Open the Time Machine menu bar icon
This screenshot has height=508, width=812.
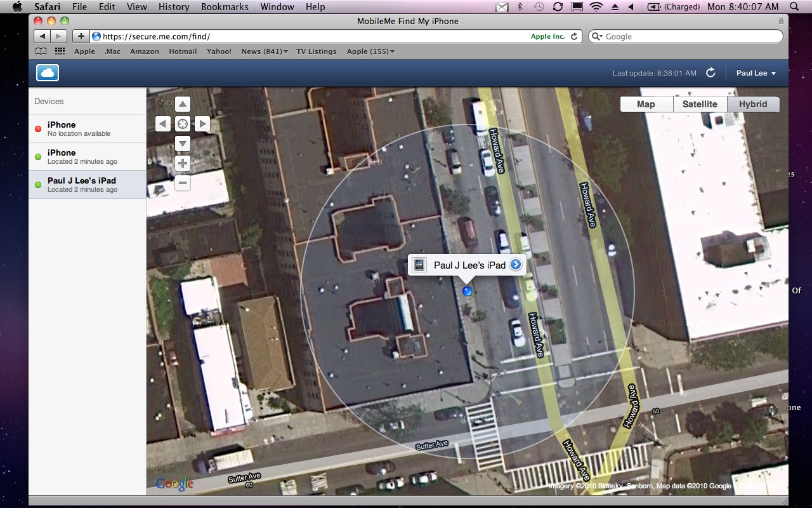(x=539, y=6)
